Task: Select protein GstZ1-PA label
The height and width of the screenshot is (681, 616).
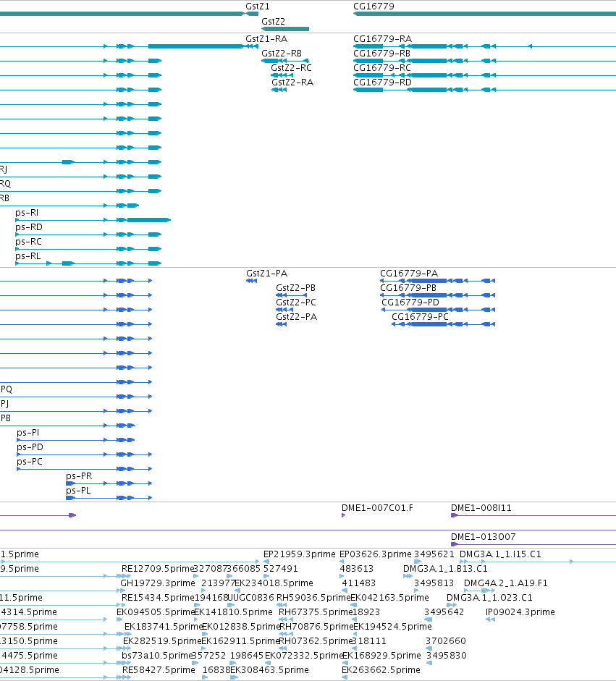Action: [266, 273]
